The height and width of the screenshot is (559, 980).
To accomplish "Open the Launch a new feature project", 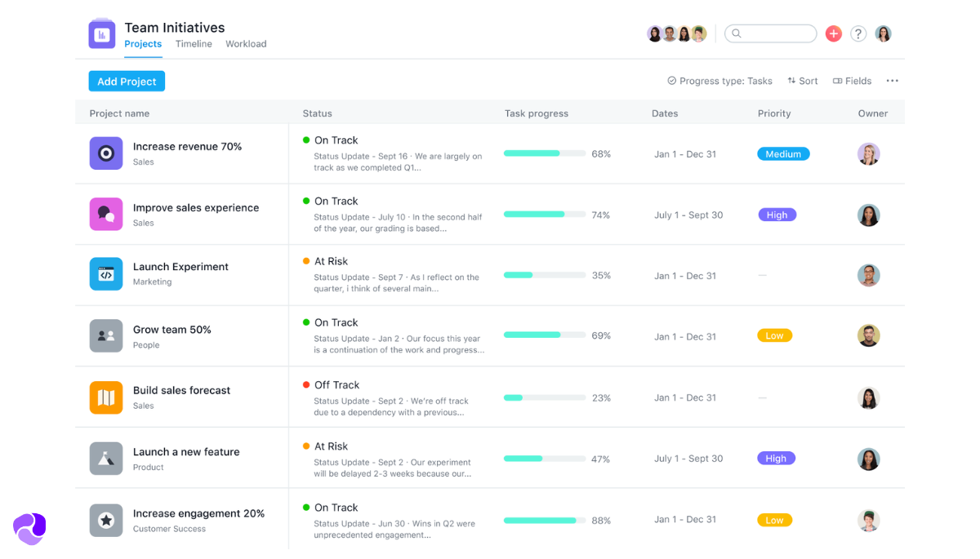I will 186,451.
